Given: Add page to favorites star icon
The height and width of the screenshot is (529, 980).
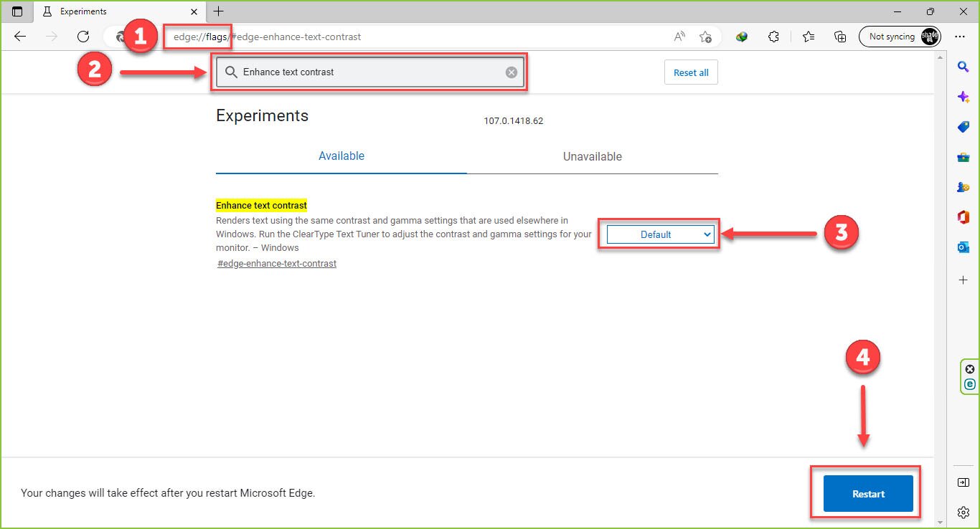Looking at the screenshot, I should pos(705,37).
